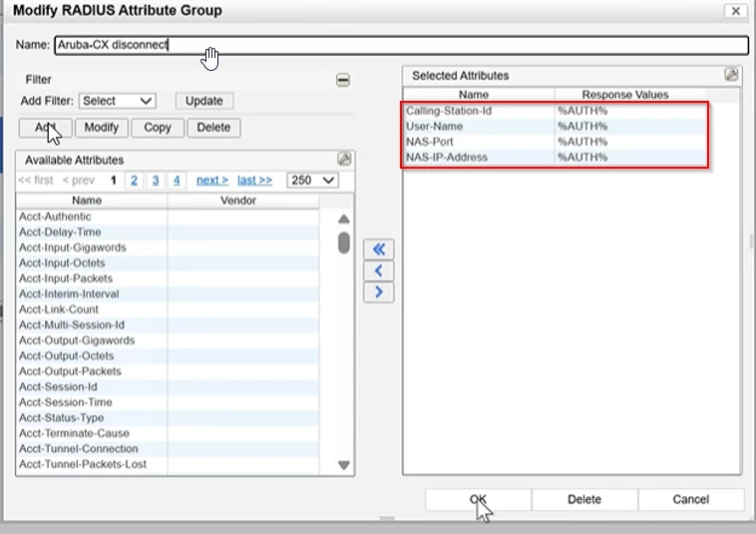Select Acct-Multi-Session-Id attribute
Image resolution: width=756 pixels, height=534 pixels.
[168, 324]
